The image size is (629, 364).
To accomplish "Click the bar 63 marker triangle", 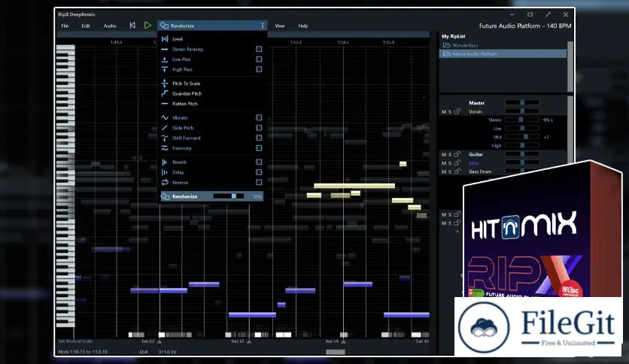I will point(249,341).
